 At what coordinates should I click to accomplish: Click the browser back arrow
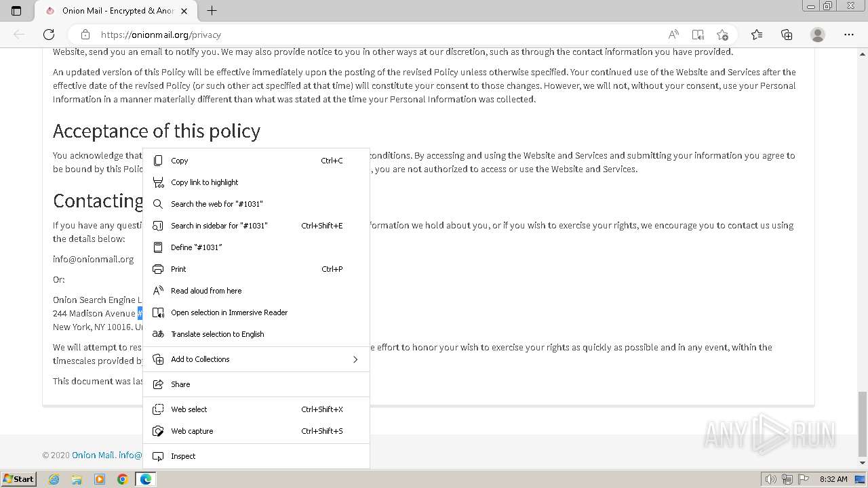point(19,35)
